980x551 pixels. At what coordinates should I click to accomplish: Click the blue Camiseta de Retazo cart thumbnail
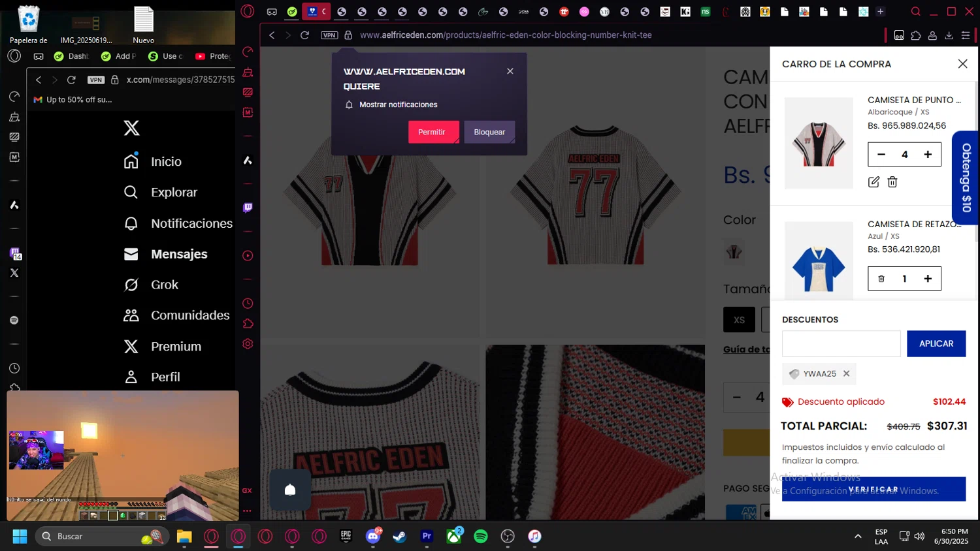[x=819, y=261]
